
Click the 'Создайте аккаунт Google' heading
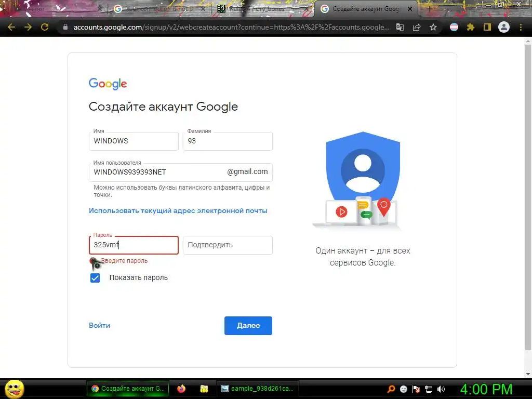[x=163, y=107]
